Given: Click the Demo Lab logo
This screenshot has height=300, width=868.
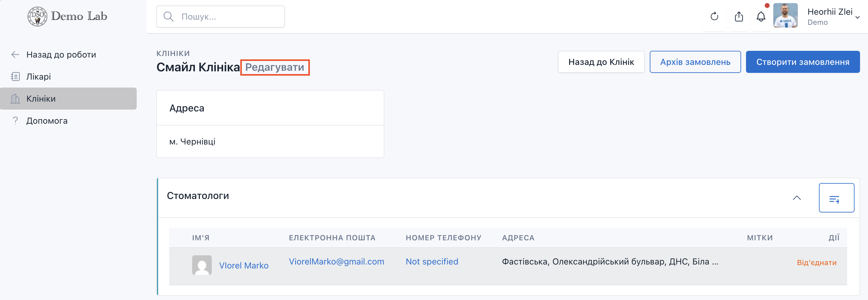Looking at the screenshot, I should [67, 16].
